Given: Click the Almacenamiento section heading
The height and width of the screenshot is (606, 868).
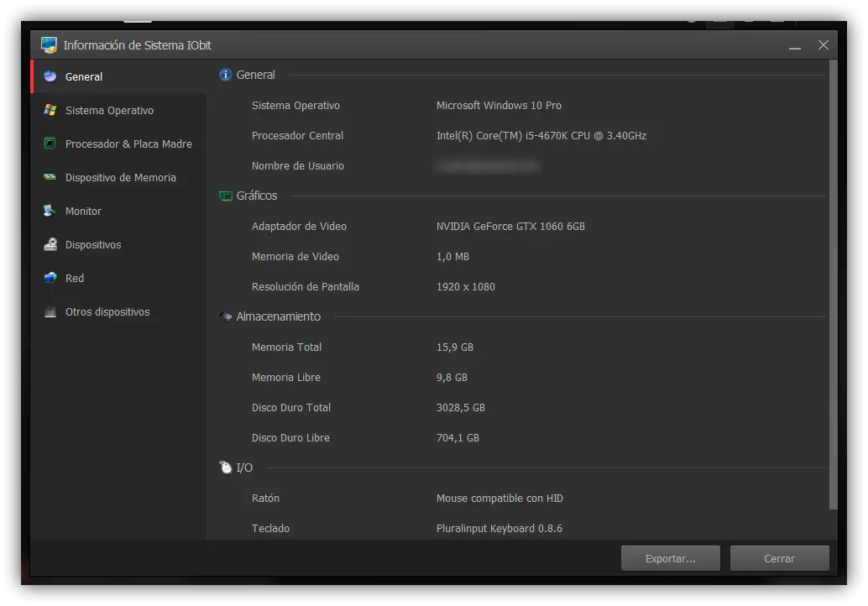Looking at the screenshot, I should (279, 316).
